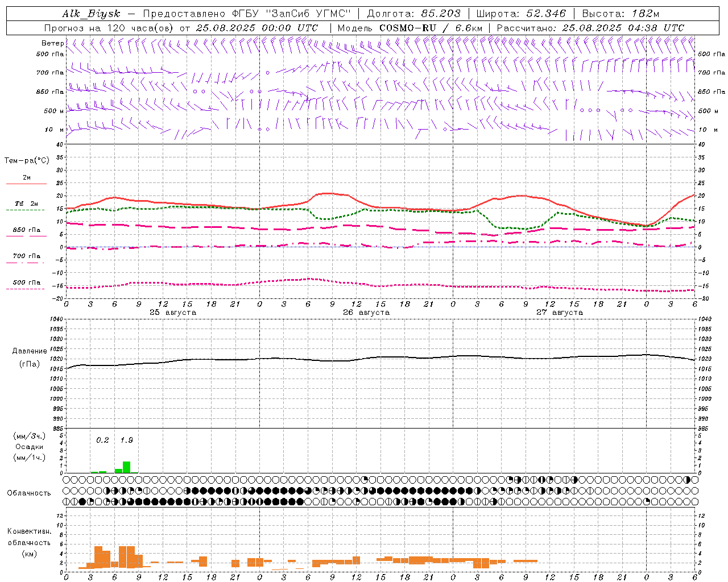This screenshot has width=728, height=582.
Task: Click the (мм/1ч.) precipitation unit label
Action: click(x=30, y=457)
